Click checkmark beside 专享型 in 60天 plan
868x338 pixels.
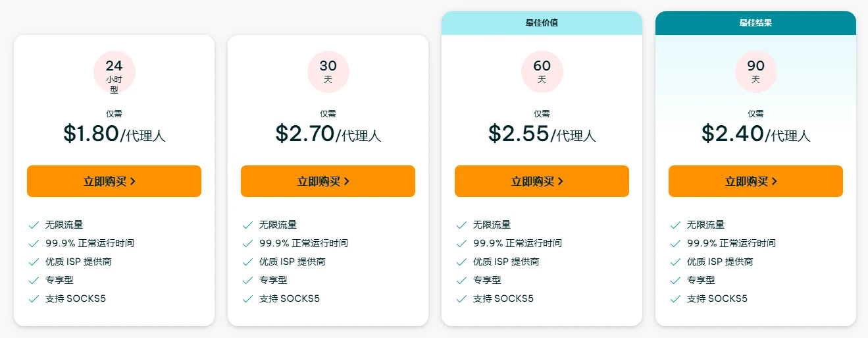tap(461, 281)
